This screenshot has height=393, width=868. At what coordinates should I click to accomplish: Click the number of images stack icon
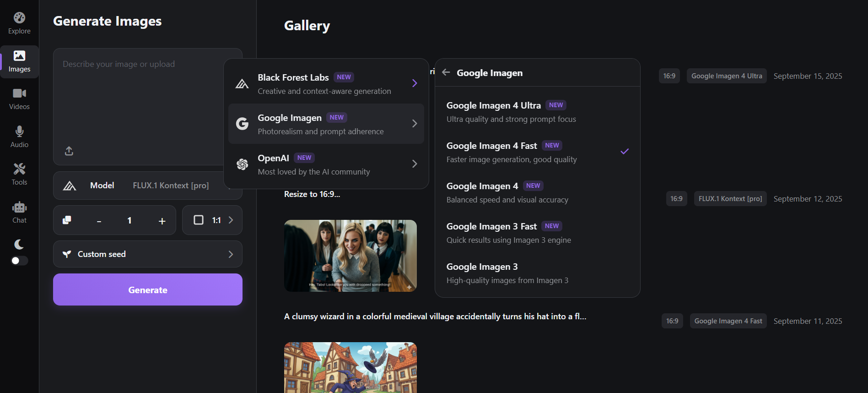67,220
